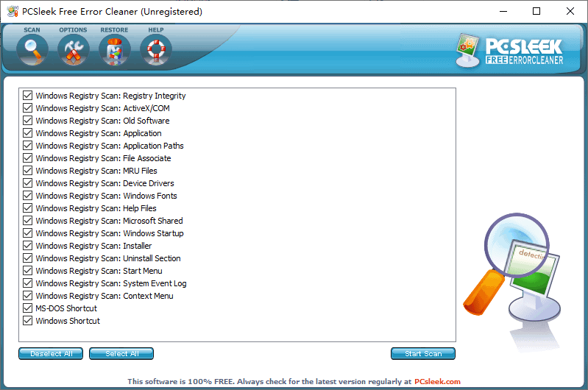Select the 'Registry Integrity' row text
Viewport: 588px width, 390px height.
point(110,96)
